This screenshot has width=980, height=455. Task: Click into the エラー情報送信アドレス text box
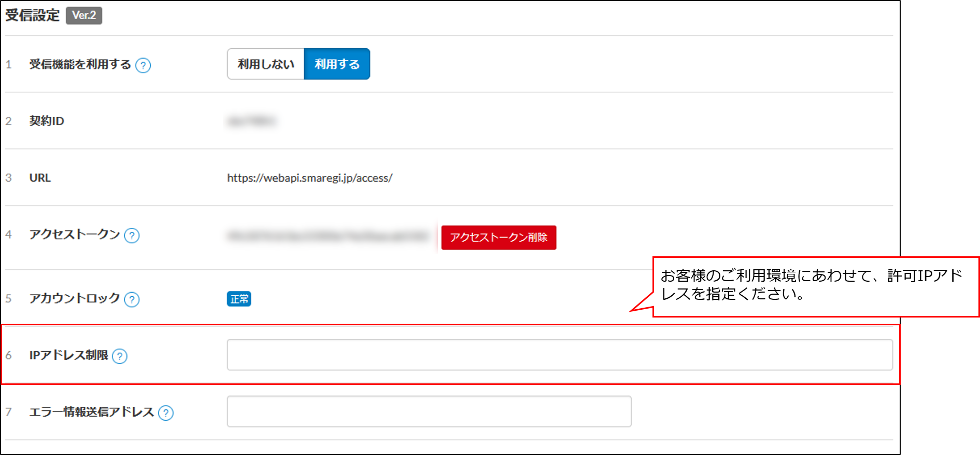429,411
